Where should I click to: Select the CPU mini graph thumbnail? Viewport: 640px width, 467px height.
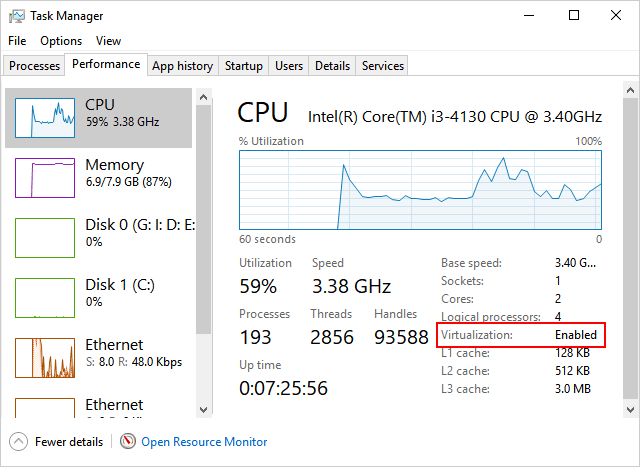click(44, 118)
